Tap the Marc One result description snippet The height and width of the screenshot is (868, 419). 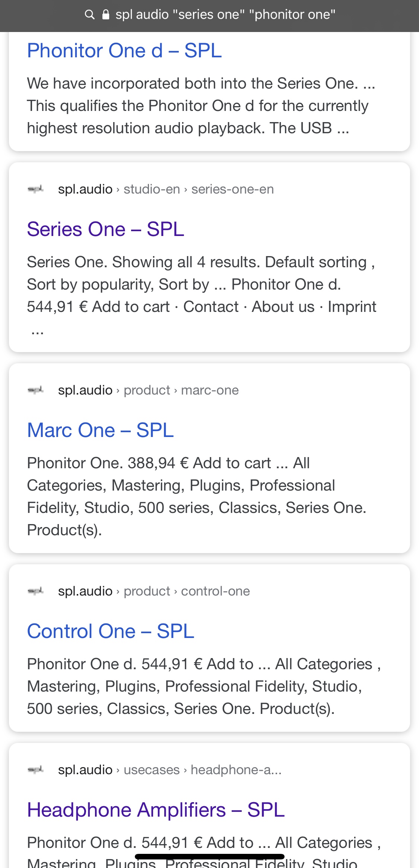(197, 497)
